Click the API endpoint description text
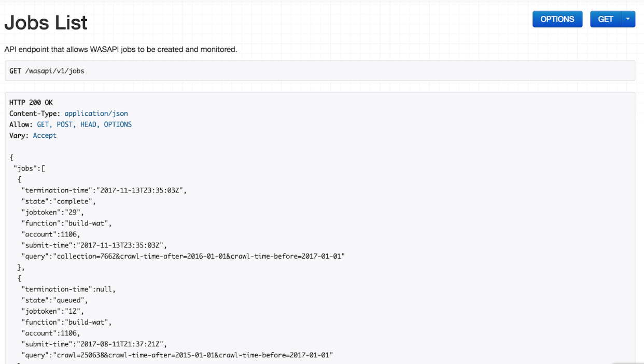The width and height of the screenshot is (644, 364). tap(121, 49)
